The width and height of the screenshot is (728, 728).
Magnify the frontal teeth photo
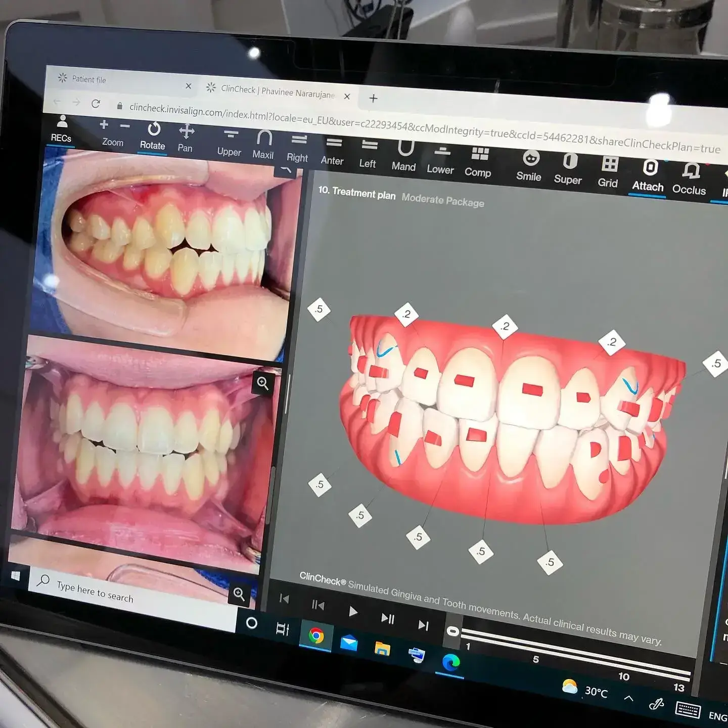[263, 383]
